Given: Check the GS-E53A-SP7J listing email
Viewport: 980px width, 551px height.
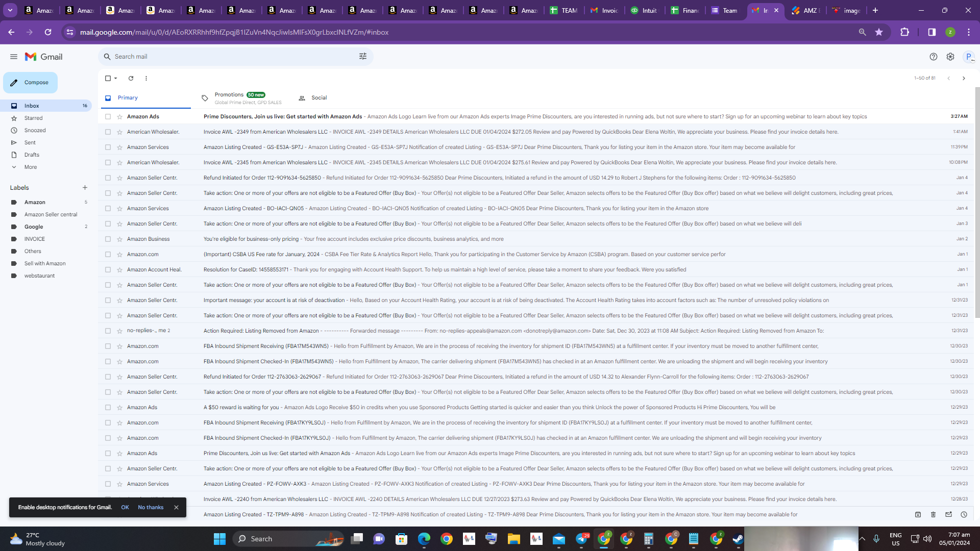Looking at the screenshot, I should (x=108, y=147).
